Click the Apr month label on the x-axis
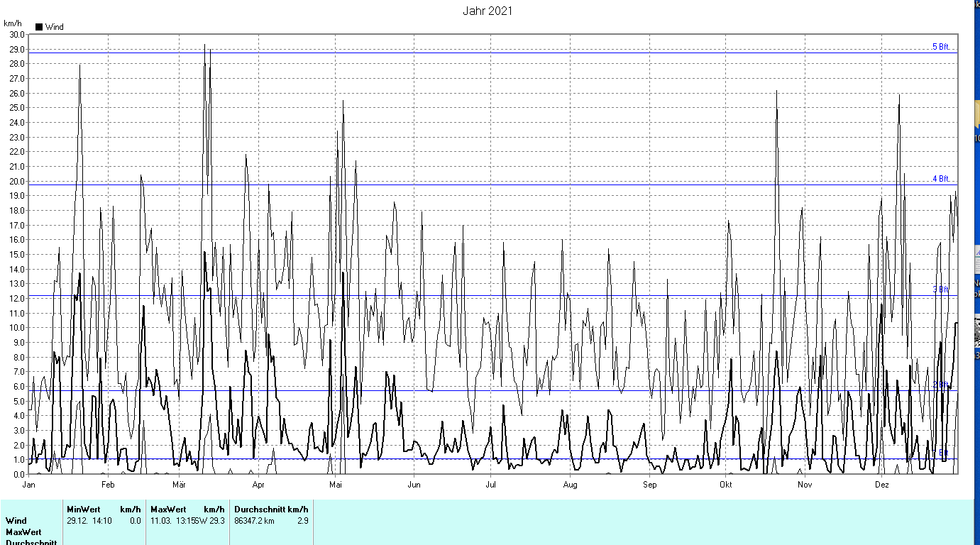980x545 pixels. (x=258, y=485)
